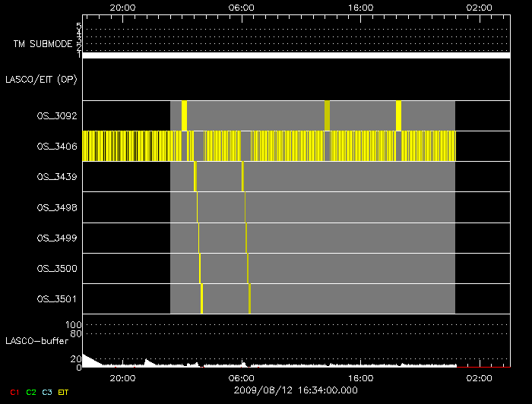Click first yellow marker in OS_3092 row
This screenshot has width=532, height=404.
[184, 115]
